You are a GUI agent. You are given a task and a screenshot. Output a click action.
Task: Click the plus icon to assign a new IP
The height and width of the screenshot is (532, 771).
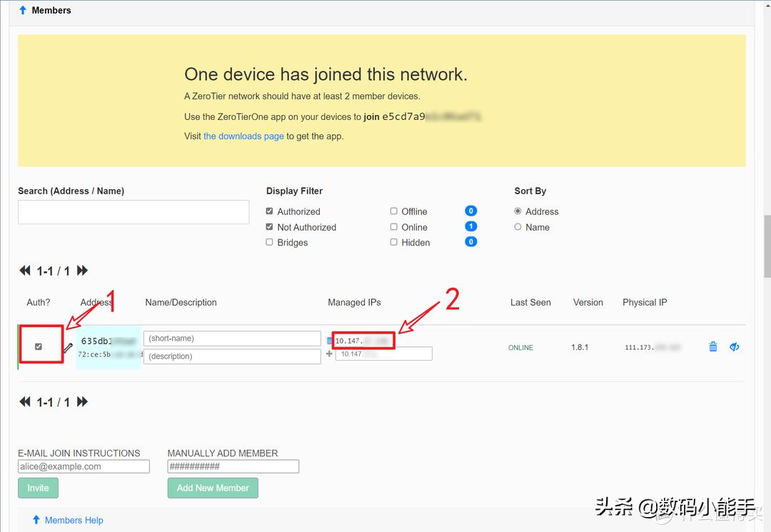(328, 353)
